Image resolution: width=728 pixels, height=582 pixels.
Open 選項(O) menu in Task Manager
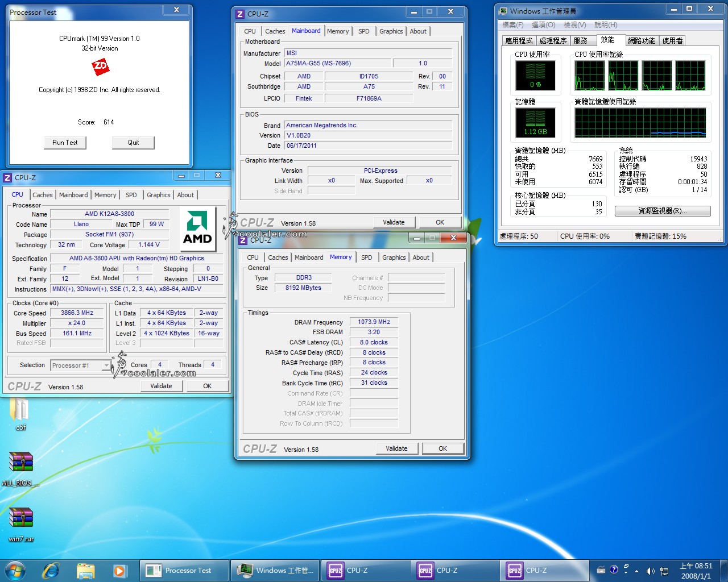tap(544, 25)
